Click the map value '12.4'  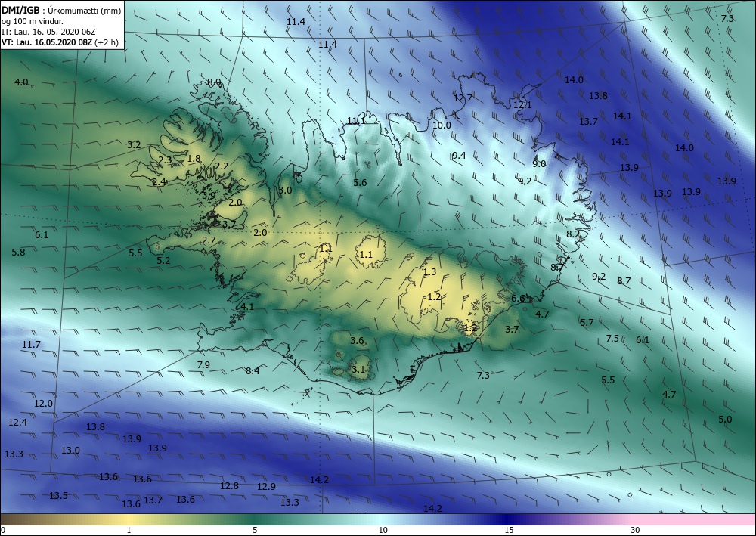click(18, 423)
